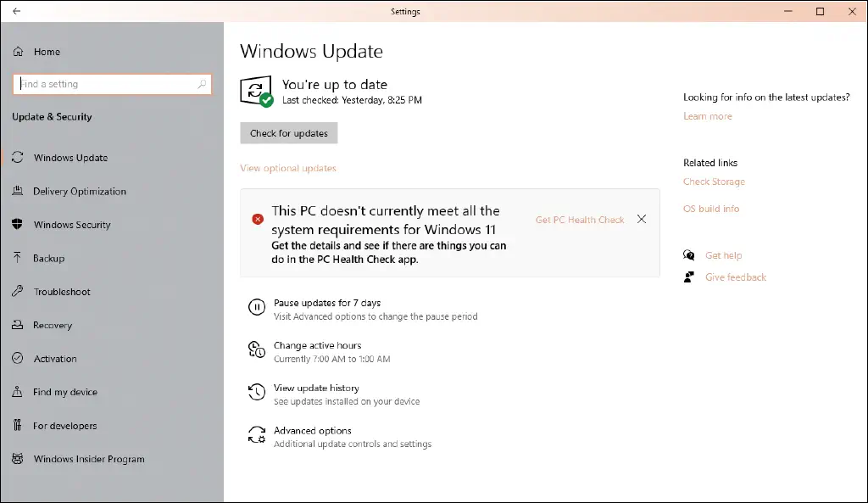Click the Give feedback link
The height and width of the screenshot is (503, 868).
(736, 277)
